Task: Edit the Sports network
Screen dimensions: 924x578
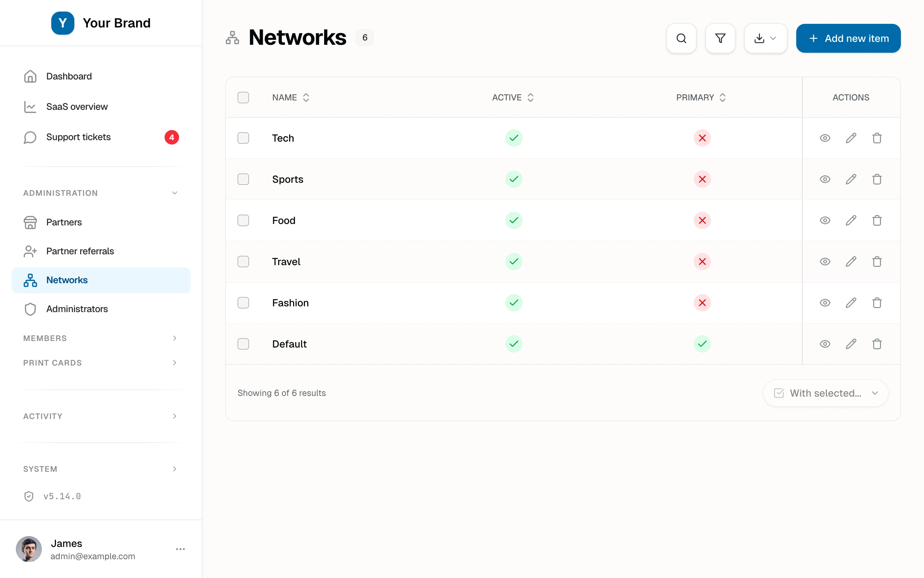Action: point(851,179)
